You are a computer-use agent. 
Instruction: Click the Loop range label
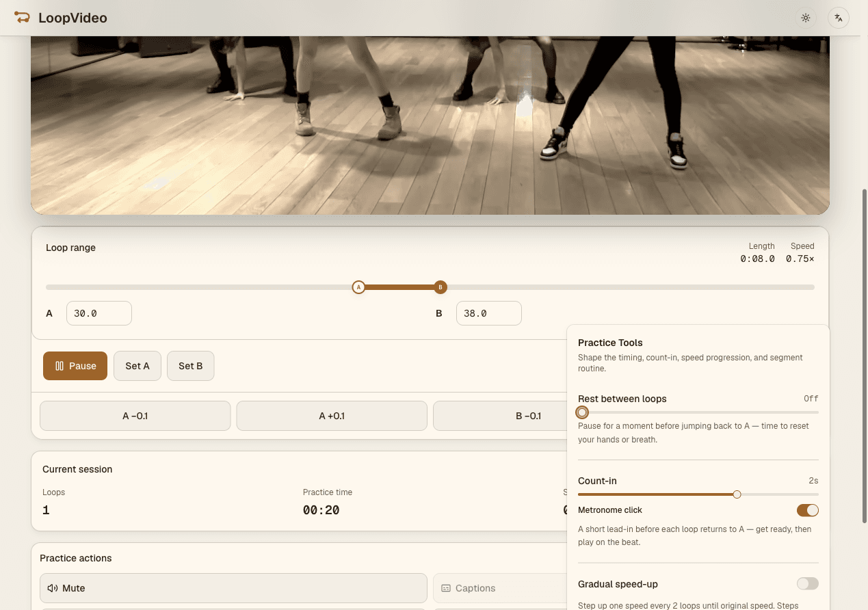(x=70, y=248)
